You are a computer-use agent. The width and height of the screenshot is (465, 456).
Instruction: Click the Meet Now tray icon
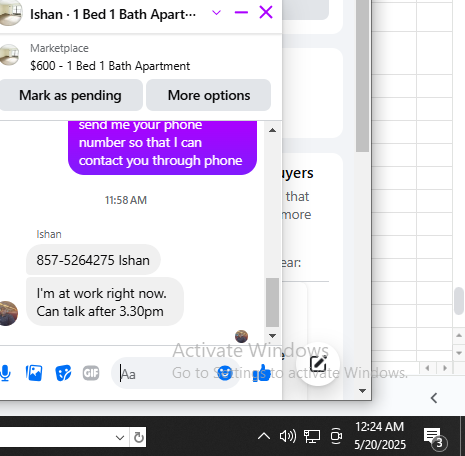tap(336, 436)
